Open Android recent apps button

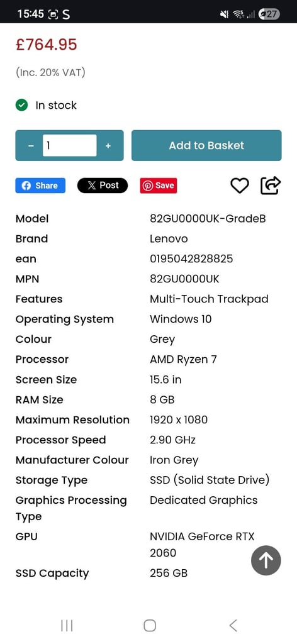67,626
